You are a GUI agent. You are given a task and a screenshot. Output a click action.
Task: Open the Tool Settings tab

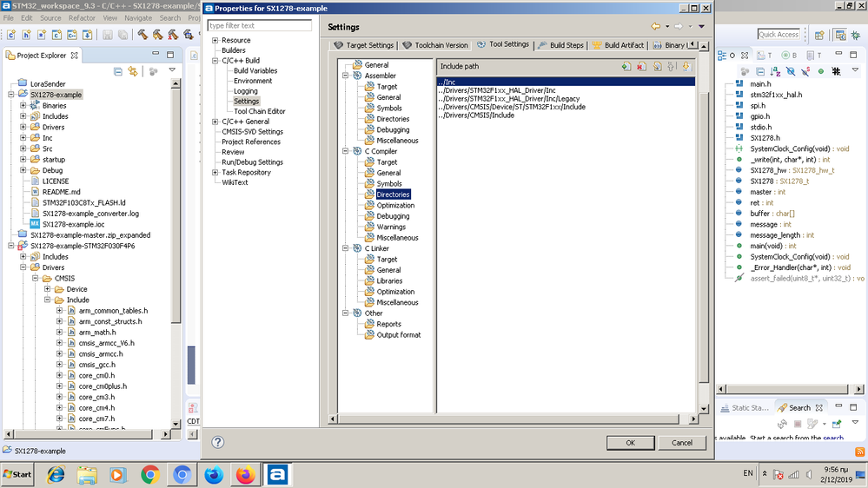tap(503, 44)
